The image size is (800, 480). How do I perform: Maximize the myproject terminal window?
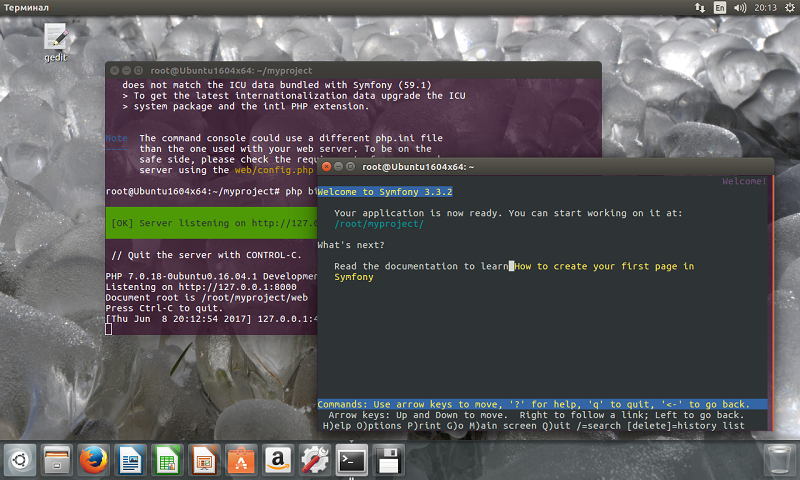coord(138,70)
